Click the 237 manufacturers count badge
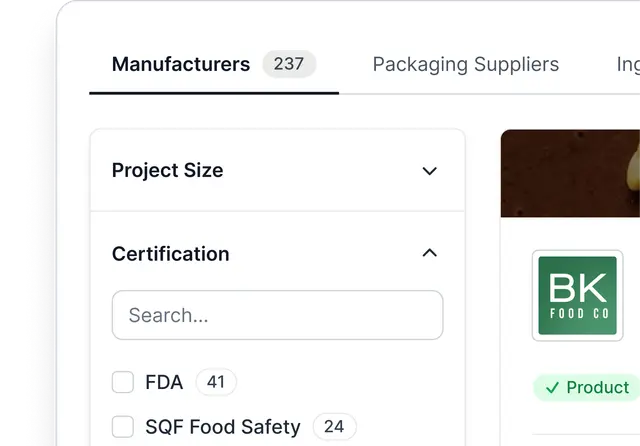640x446 pixels. coord(289,64)
